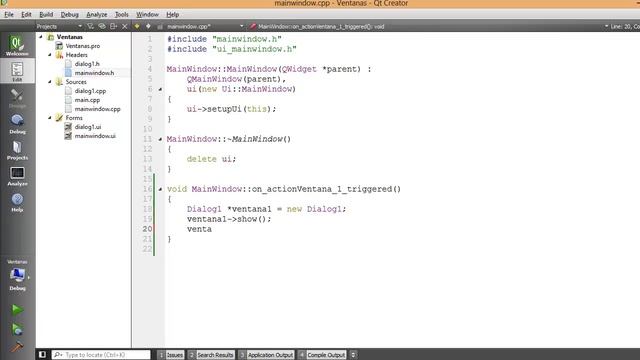640x360 pixels.
Task: Click the 'ui->setupUi(this);' line
Action: tap(231, 109)
